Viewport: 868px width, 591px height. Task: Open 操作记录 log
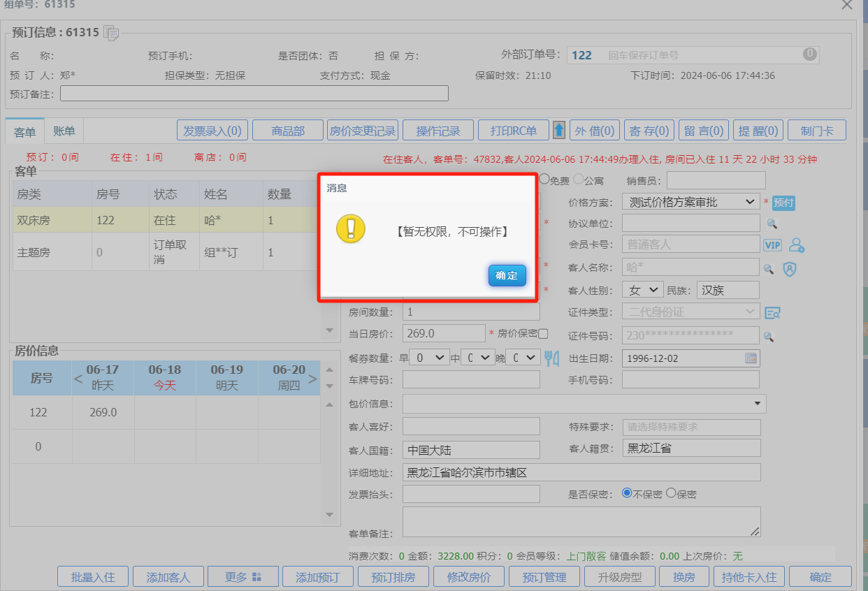point(438,131)
